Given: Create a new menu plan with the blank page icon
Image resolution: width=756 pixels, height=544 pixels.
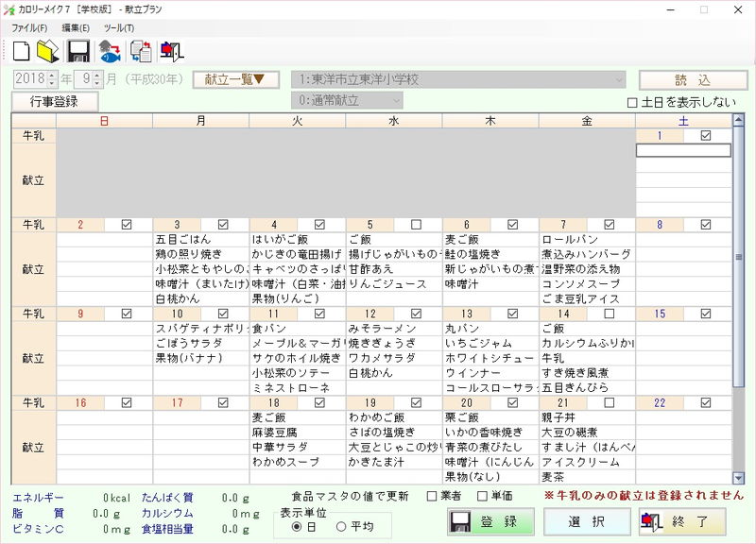Looking at the screenshot, I should 21,51.
